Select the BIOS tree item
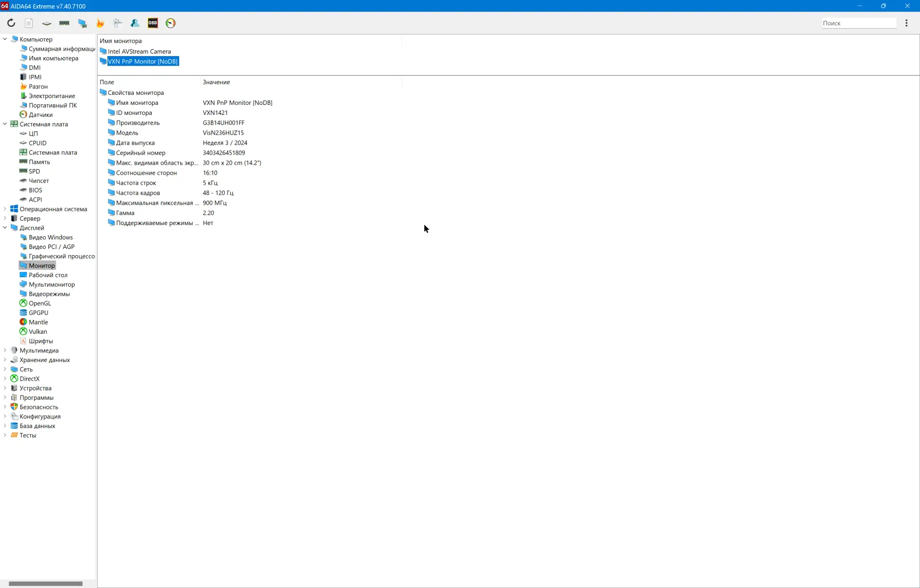920x588 pixels. coord(35,190)
